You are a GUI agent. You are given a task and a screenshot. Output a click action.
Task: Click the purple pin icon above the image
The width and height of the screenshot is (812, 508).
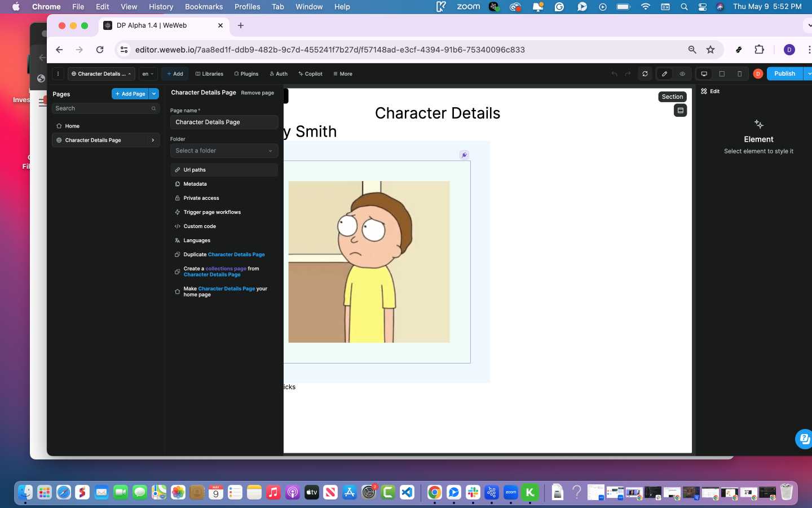pos(464,155)
